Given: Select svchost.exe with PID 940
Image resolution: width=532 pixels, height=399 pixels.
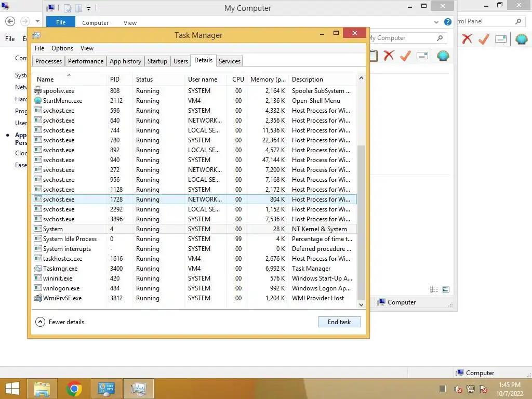Looking at the screenshot, I should click(194, 160).
